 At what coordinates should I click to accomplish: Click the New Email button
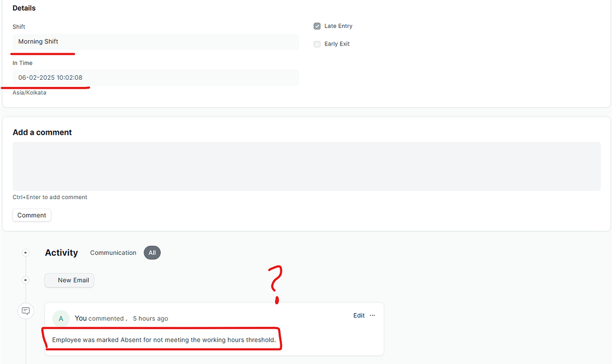[x=69, y=280]
